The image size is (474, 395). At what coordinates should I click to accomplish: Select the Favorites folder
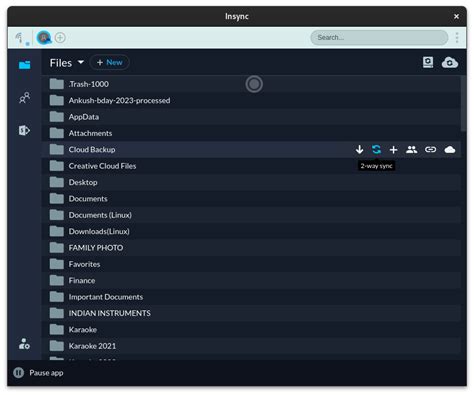coord(251,264)
